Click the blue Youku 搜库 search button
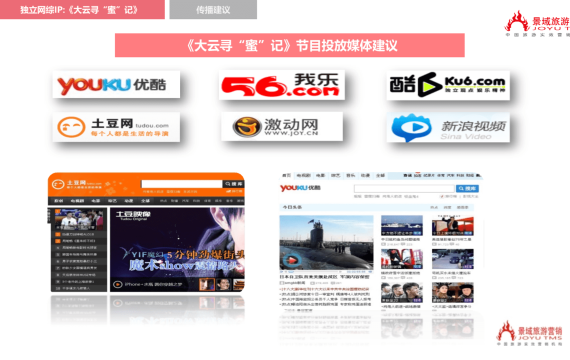This screenshot has width=570, height=360. 467,188
